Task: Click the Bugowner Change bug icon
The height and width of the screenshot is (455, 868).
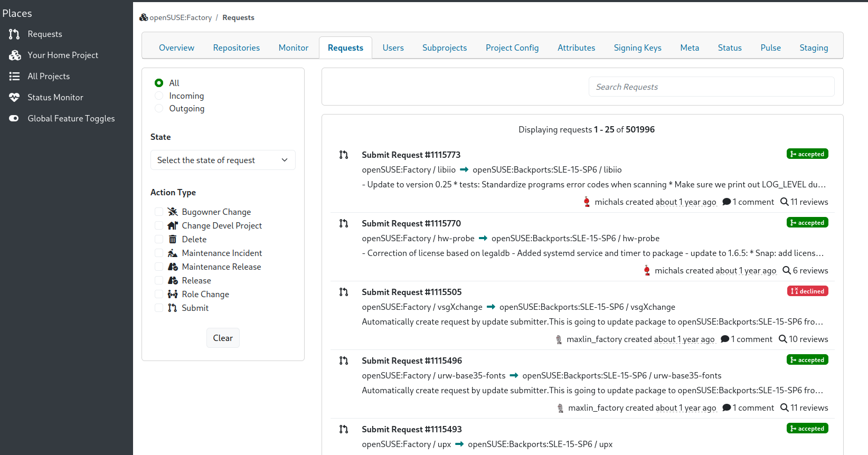Action: pos(173,212)
